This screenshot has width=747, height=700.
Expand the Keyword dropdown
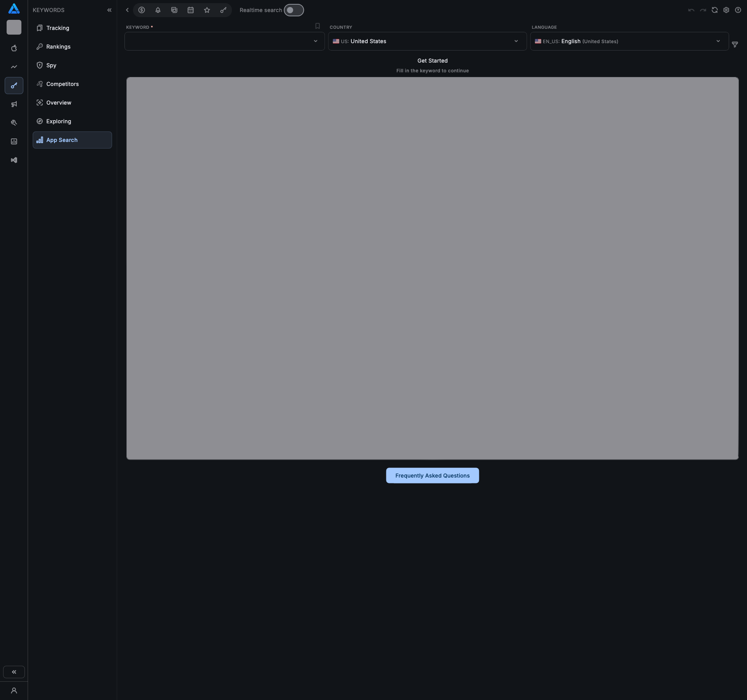click(224, 41)
